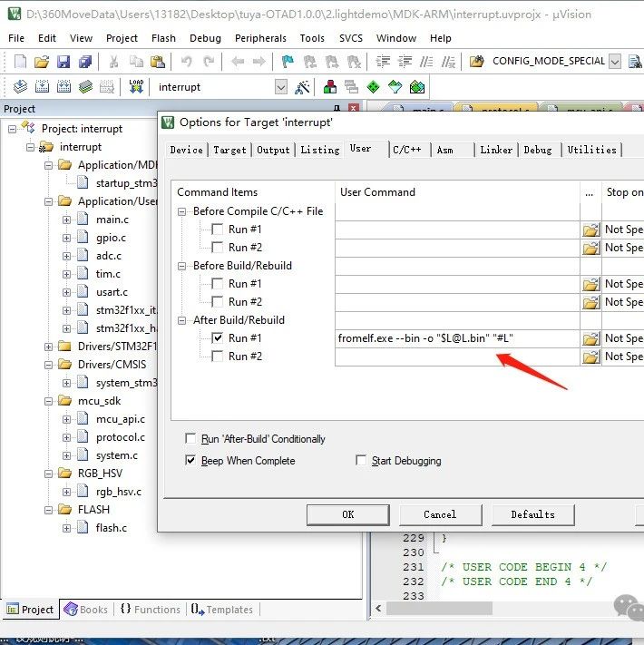Click the New file toolbar icon
This screenshot has width=644, height=645.
click(20, 62)
